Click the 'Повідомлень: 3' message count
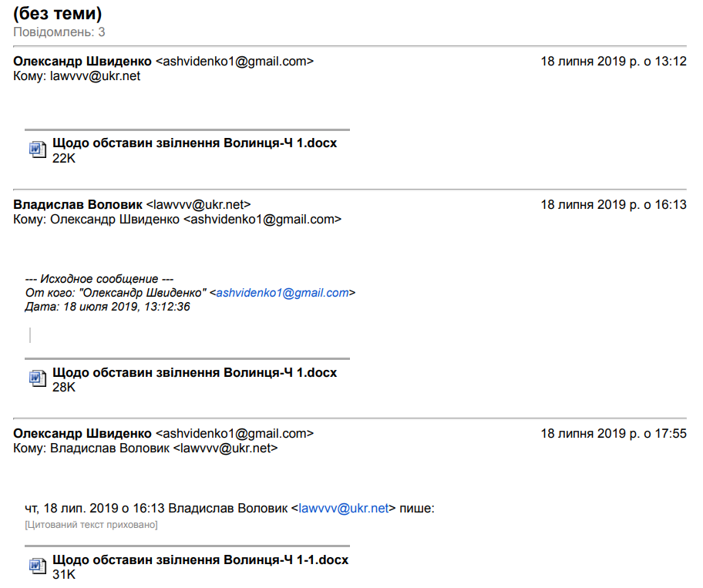Viewport: 703px width, 588px height. tap(59, 32)
